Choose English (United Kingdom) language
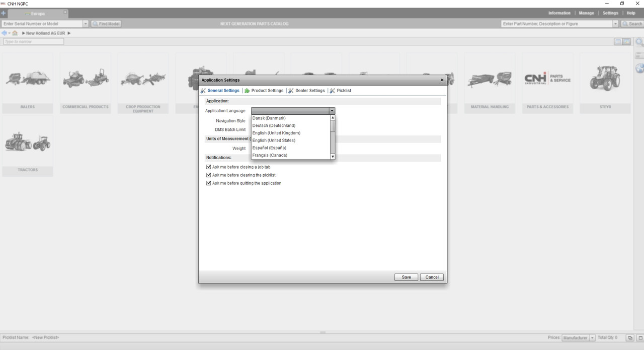The height and width of the screenshot is (350, 644). tap(291, 133)
